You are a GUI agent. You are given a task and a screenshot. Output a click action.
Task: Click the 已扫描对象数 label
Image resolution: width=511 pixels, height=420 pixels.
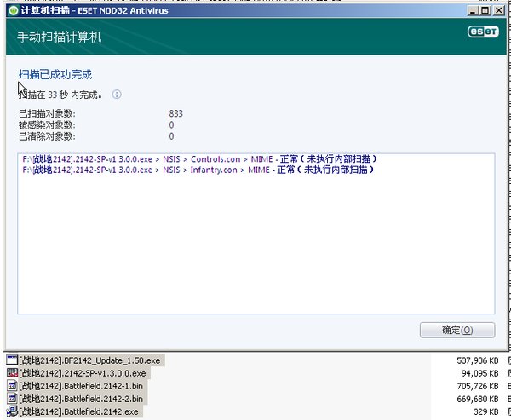[x=47, y=114]
